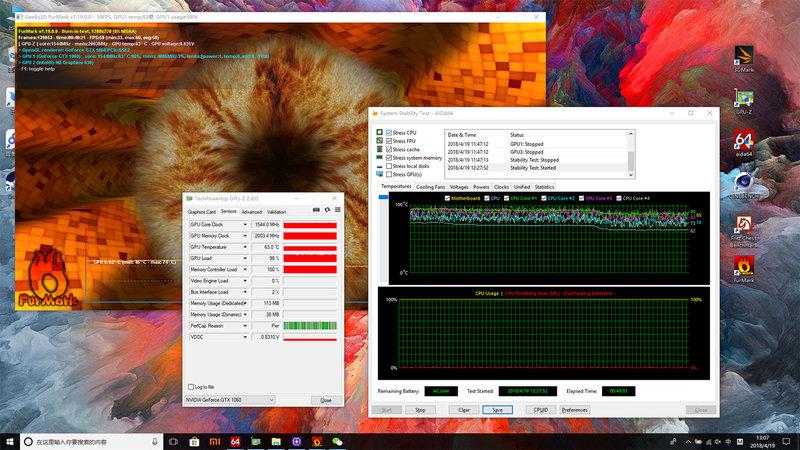Image resolution: width=800 pixels, height=450 pixels.
Task: Click the purple taskbar app icon
Action: pyautogui.click(x=296, y=441)
